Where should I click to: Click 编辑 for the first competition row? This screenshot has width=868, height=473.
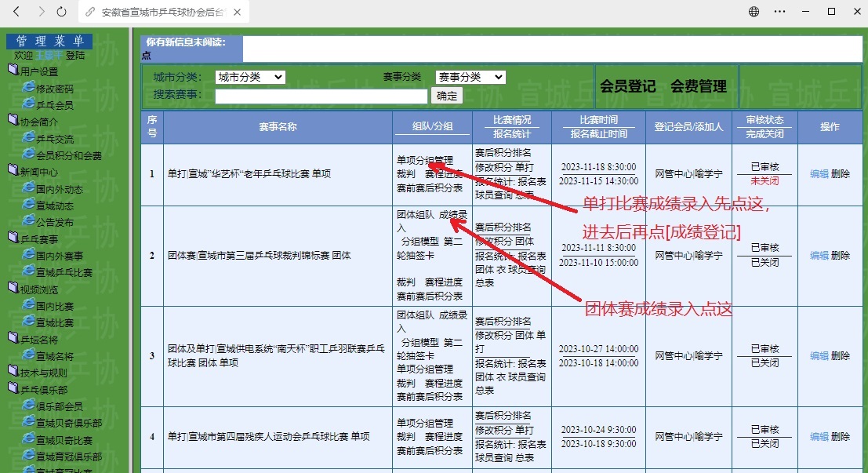click(x=819, y=173)
